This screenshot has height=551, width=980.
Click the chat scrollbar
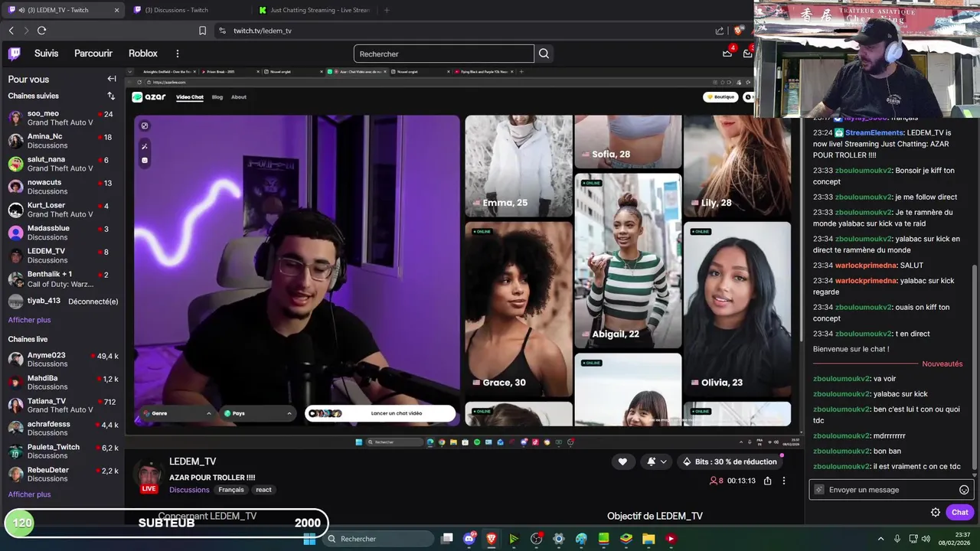[x=975, y=367]
